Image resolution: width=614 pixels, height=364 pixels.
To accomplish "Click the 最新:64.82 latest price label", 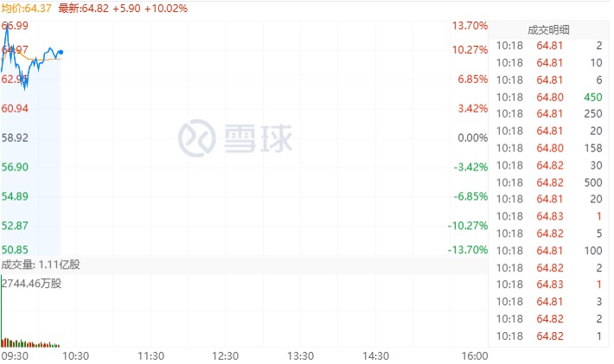I will tap(84, 9).
